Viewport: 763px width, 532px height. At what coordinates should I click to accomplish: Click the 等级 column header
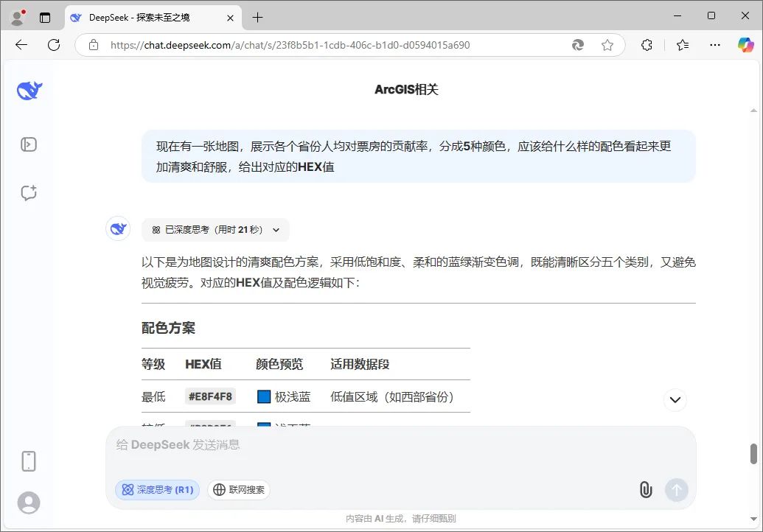153,364
